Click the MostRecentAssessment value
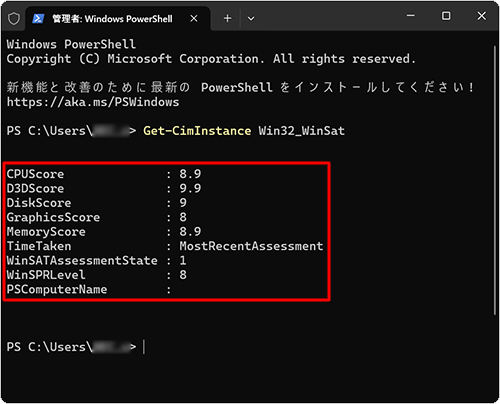Image resolution: width=500 pixels, height=404 pixels. pos(251,246)
